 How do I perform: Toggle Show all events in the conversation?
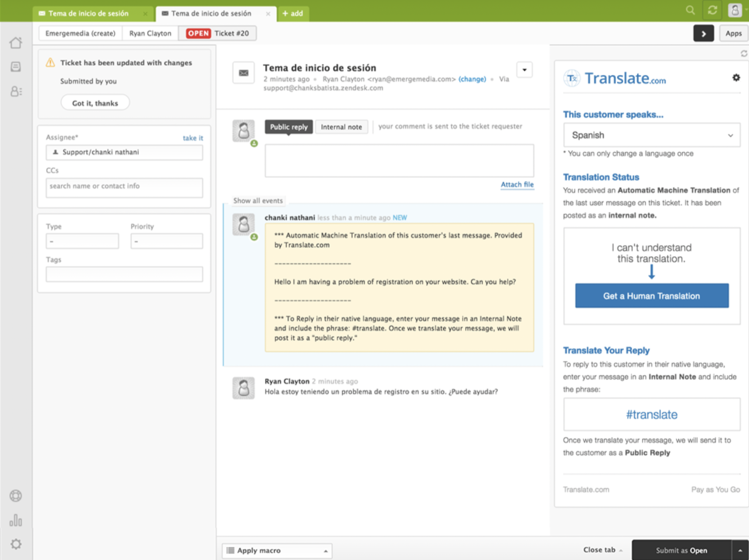click(x=258, y=200)
